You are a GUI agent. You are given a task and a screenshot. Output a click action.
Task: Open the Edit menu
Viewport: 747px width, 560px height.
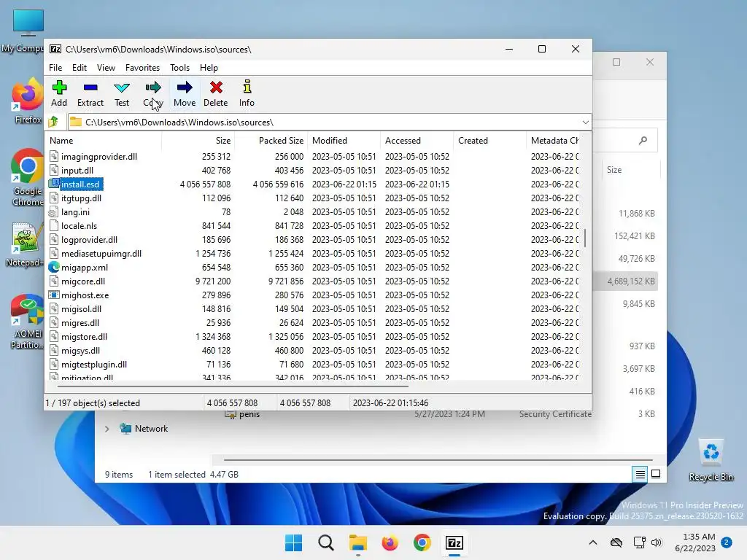pyautogui.click(x=79, y=68)
